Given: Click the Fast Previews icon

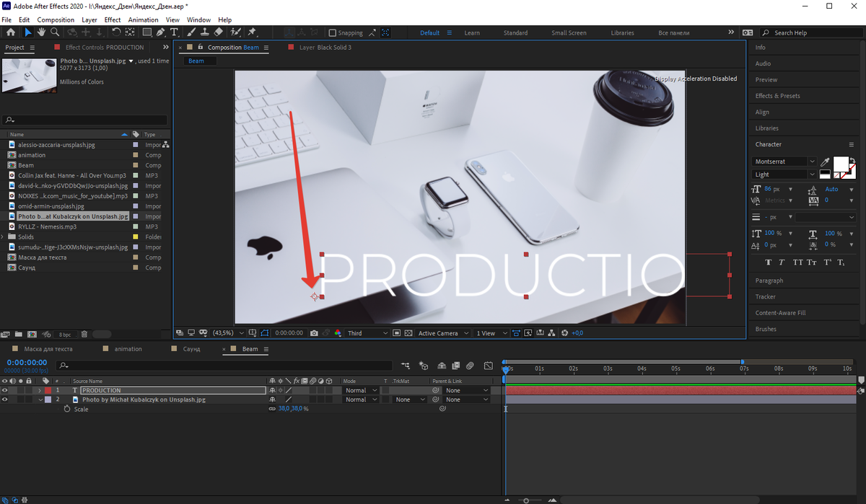Looking at the screenshot, I should (x=528, y=333).
